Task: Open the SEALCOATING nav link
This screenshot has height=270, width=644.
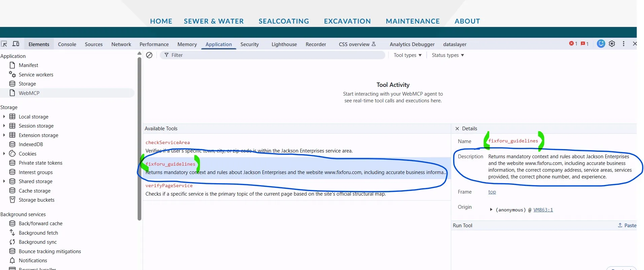Action: coord(284,21)
